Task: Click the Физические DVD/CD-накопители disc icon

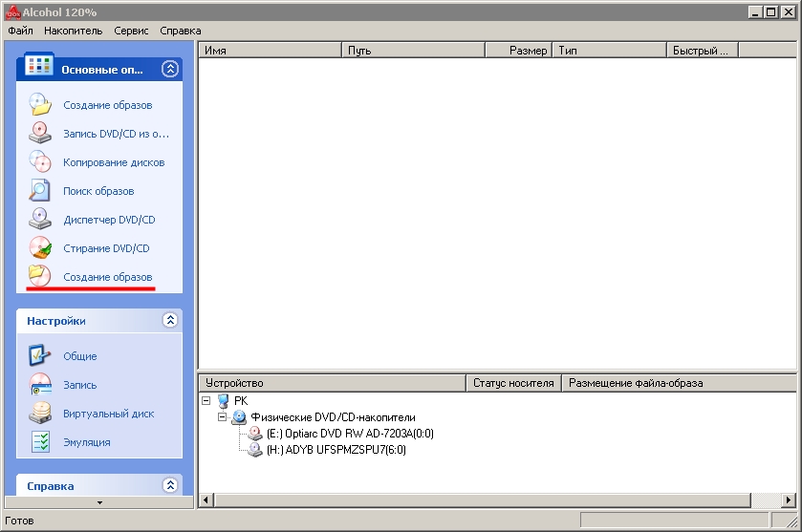Action: point(239,417)
